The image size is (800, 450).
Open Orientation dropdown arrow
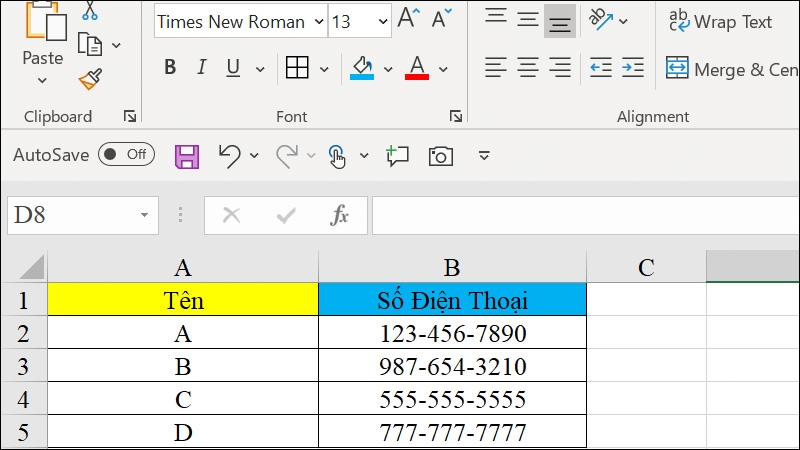click(623, 21)
